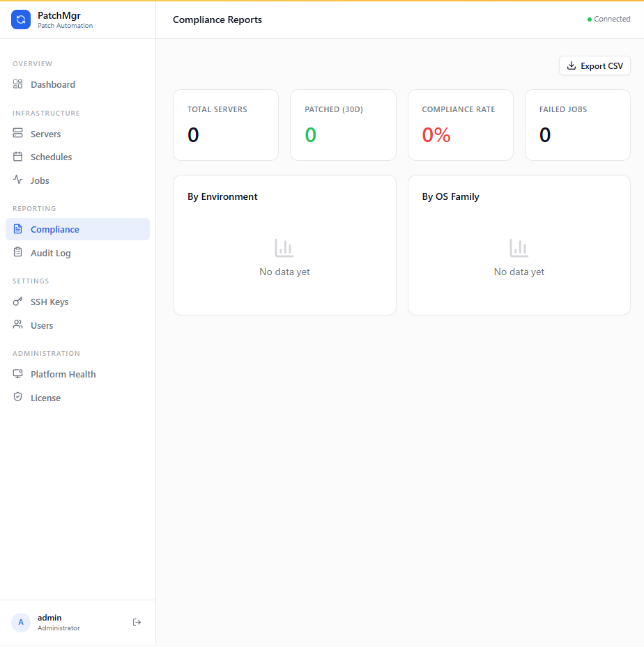Click 'No data yet' under By Environment
Image resolution: width=644 pixels, height=647 pixels.
click(x=284, y=272)
